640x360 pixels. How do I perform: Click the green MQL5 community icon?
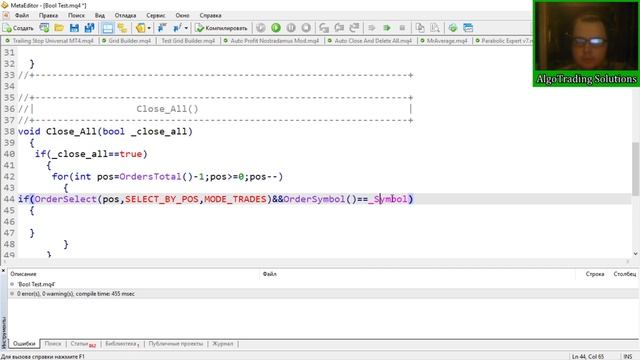pos(453,28)
